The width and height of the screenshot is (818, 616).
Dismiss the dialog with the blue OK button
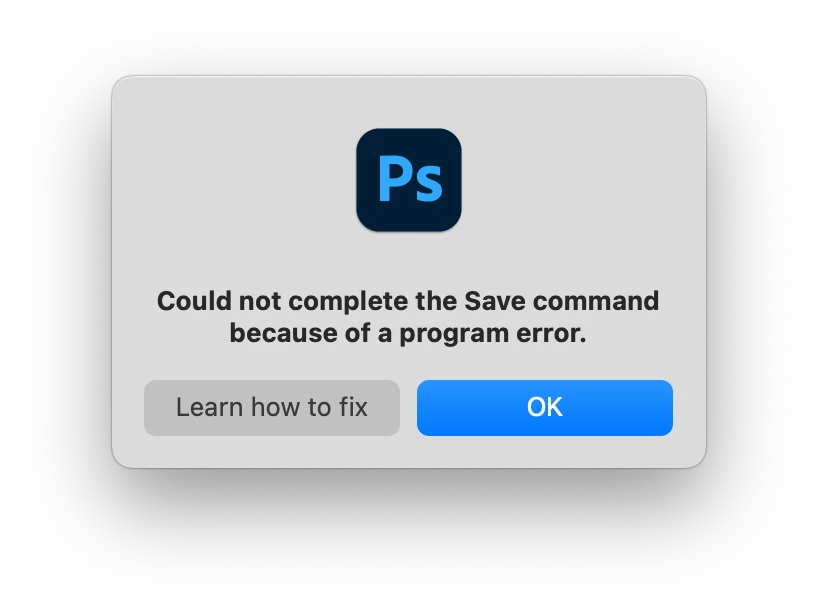click(x=545, y=407)
